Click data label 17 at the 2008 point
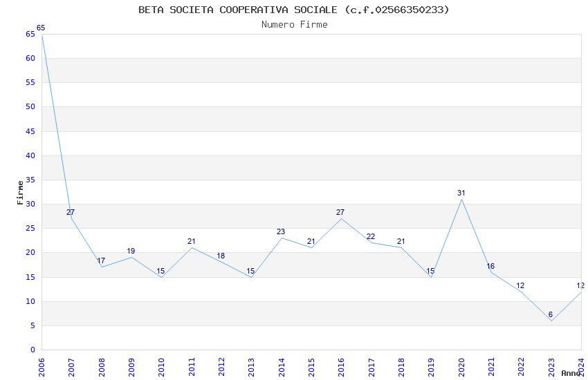The width and height of the screenshot is (588, 380). point(101,261)
